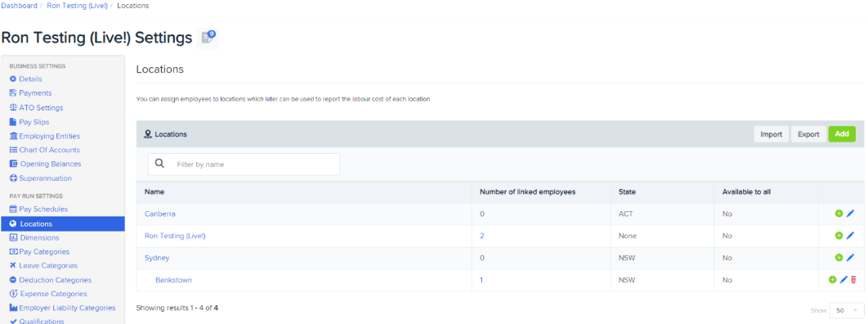Select Superannuation from Business Settings
The width and height of the screenshot is (868, 324).
[x=40, y=178]
